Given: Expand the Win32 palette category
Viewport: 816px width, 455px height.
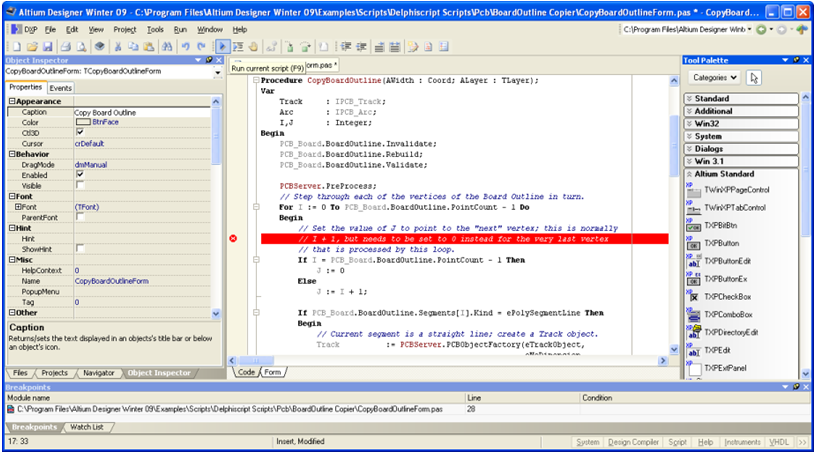Looking at the screenshot, I should [x=741, y=124].
